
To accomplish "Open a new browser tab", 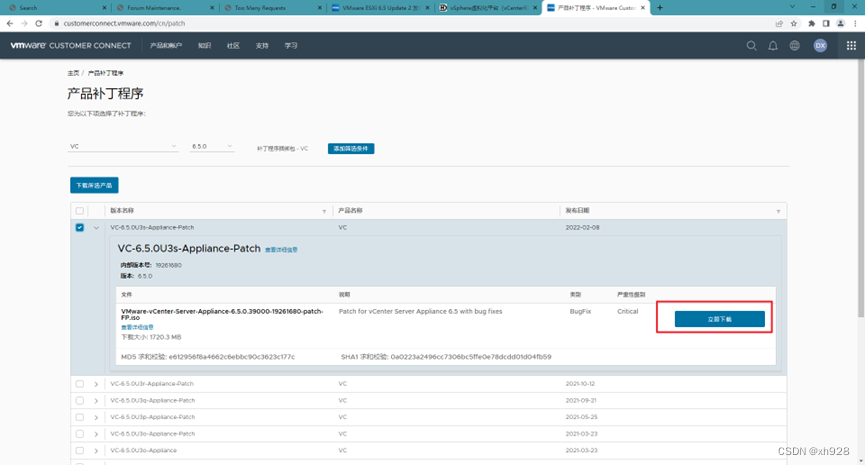I will point(660,8).
